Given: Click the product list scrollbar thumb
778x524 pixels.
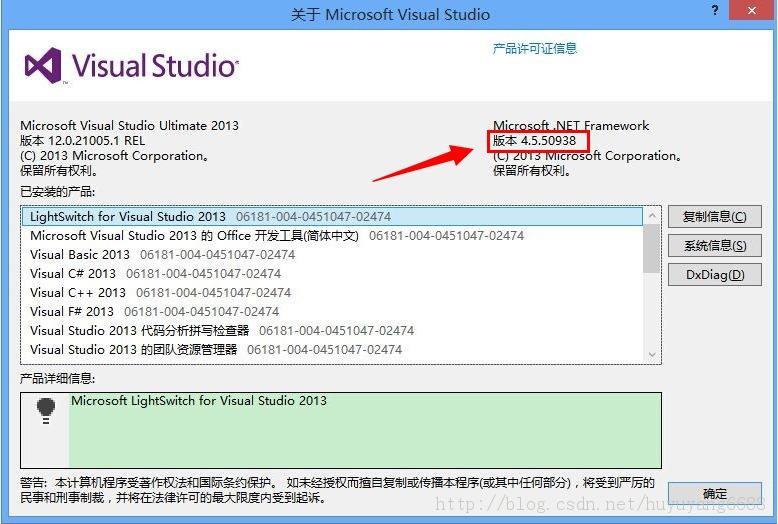Looking at the screenshot, I should 651,248.
